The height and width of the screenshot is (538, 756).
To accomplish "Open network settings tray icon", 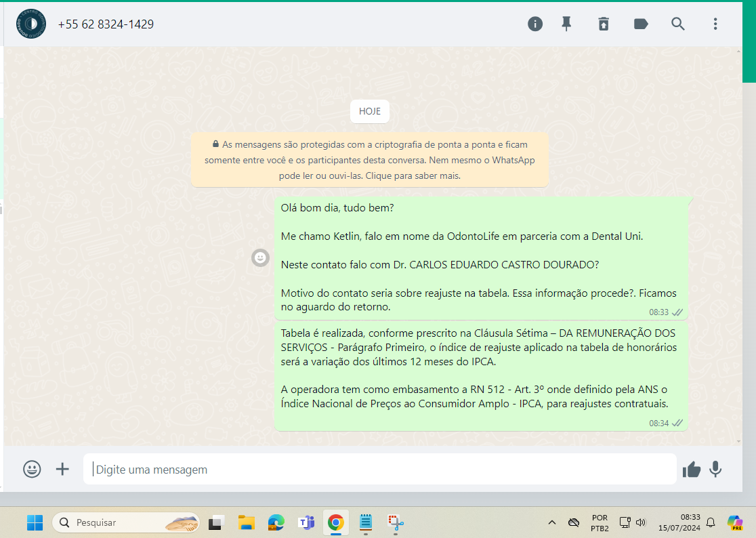I will click(x=625, y=522).
